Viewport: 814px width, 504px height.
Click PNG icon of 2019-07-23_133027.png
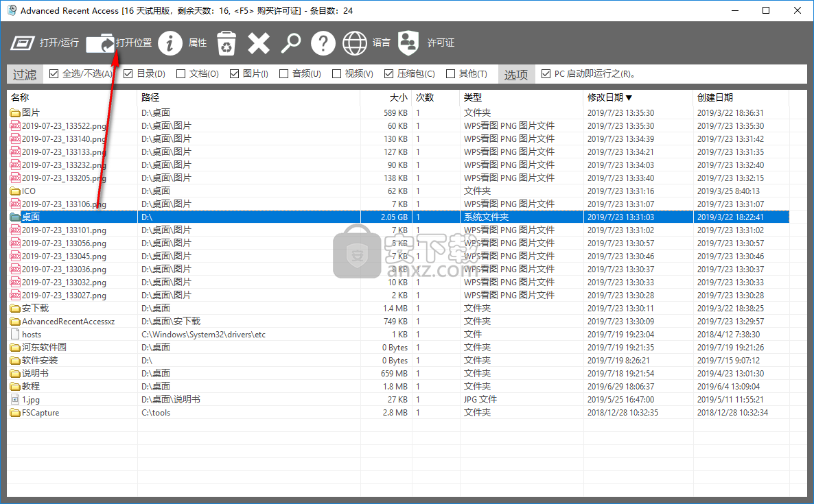(15, 295)
